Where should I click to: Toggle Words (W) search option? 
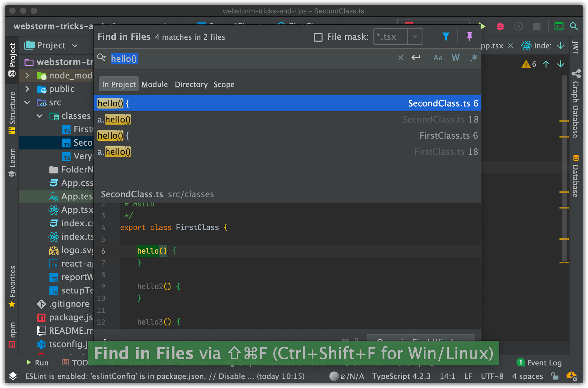coord(455,58)
